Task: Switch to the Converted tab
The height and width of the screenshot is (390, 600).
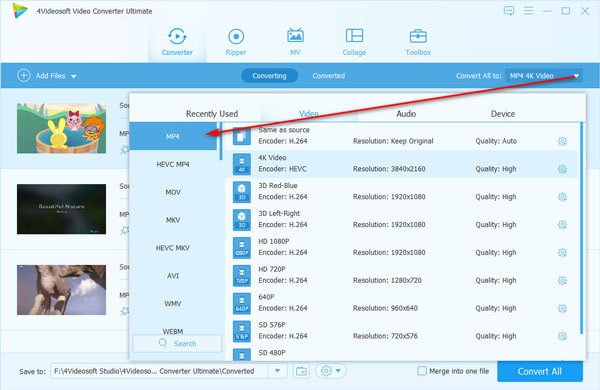Action: pos(329,76)
